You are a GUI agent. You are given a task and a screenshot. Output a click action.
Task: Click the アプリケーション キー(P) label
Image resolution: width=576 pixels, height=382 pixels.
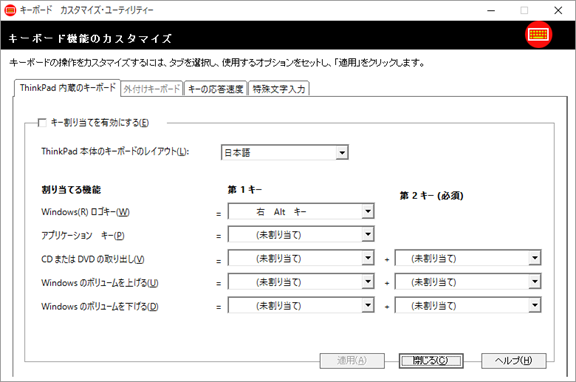83,235
